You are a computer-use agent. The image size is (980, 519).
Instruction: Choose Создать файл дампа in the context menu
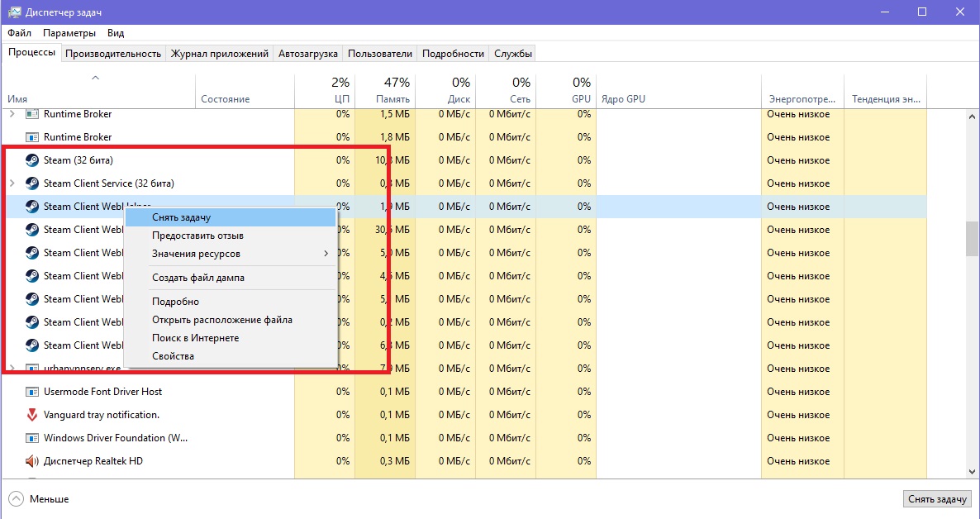pyautogui.click(x=231, y=278)
